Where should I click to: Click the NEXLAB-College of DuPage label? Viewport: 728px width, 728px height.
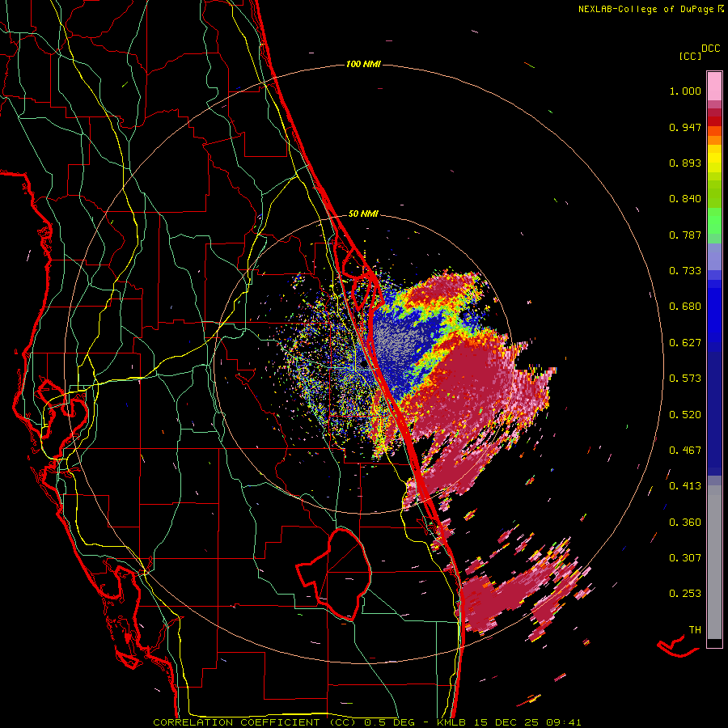click(x=645, y=9)
